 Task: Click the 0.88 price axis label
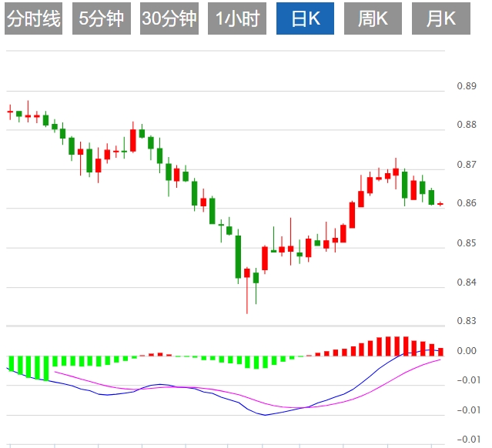coord(467,125)
